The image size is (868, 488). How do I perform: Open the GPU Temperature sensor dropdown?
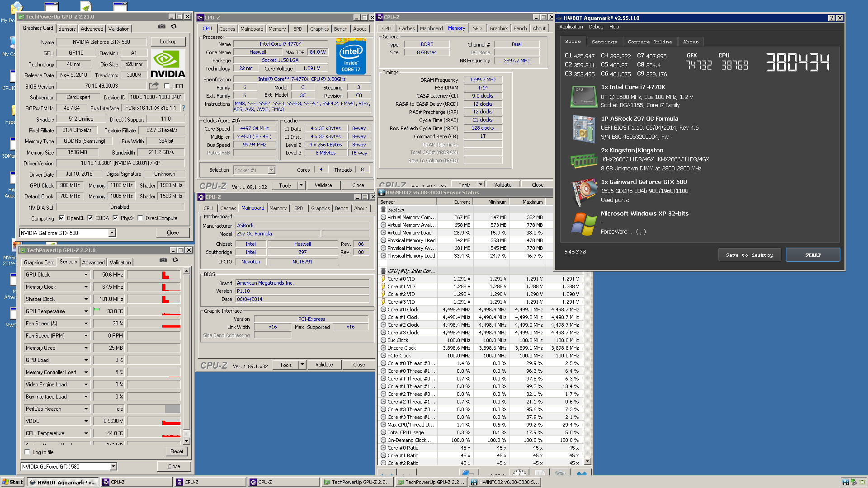point(86,311)
